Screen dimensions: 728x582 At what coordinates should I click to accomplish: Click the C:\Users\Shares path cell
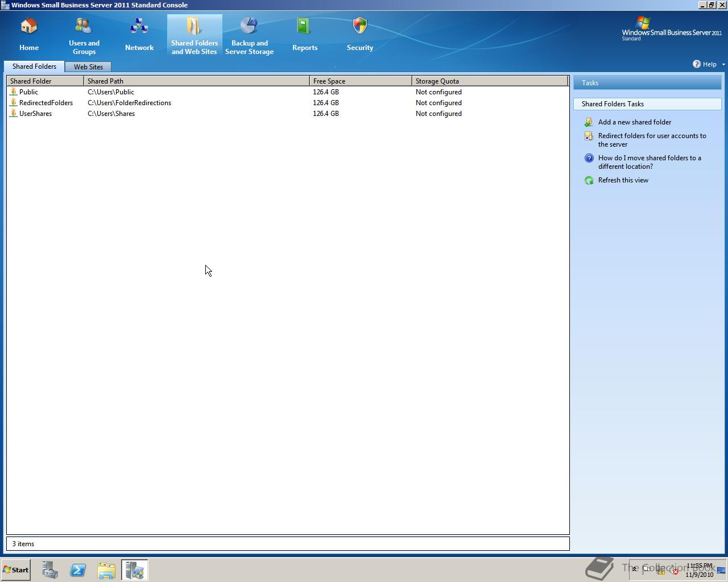coord(111,114)
